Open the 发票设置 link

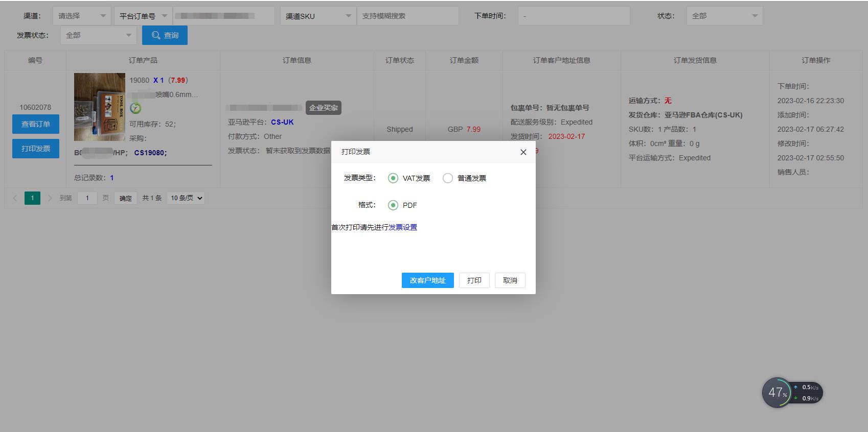pos(403,227)
